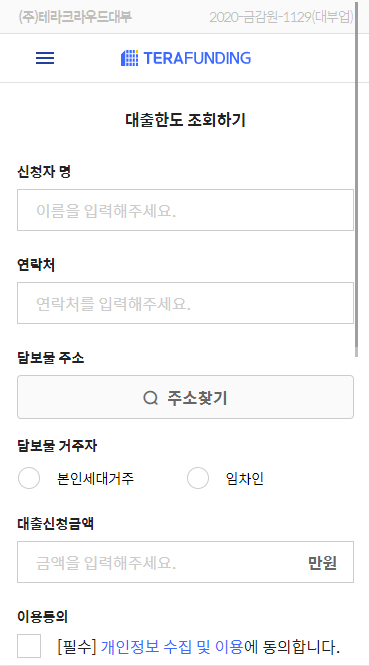Click the 대출신청금액 field label
The width and height of the screenshot is (369, 666).
(x=55, y=524)
